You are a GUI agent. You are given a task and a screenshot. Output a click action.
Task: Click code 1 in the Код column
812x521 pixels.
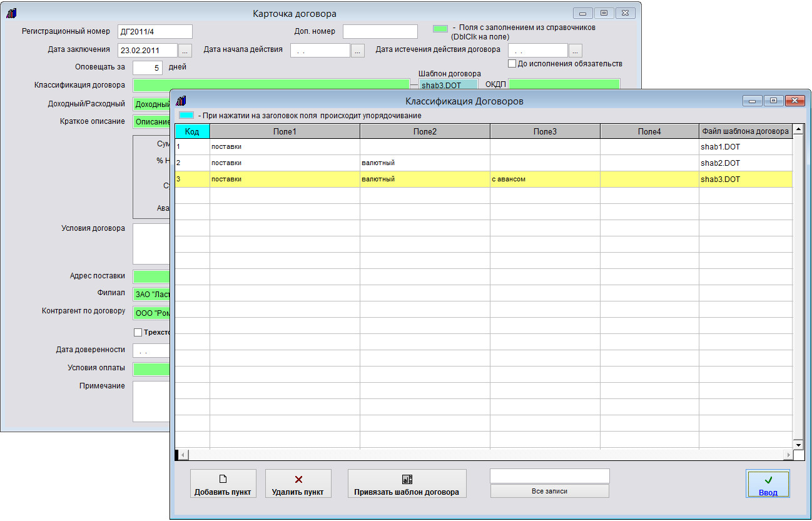click(x=192, y=147)
